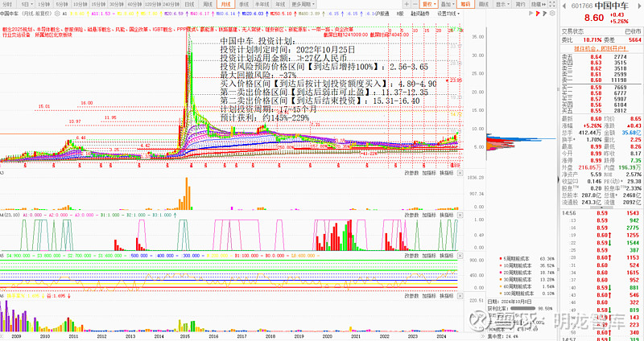Click the 60周期前成本 legend marker
Viewport: 644px width, 341px height.
(500, 286)
